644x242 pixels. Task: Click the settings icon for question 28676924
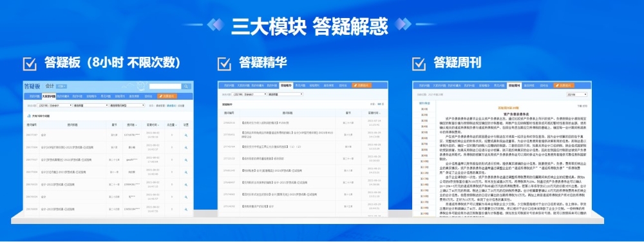pos(185,197)
